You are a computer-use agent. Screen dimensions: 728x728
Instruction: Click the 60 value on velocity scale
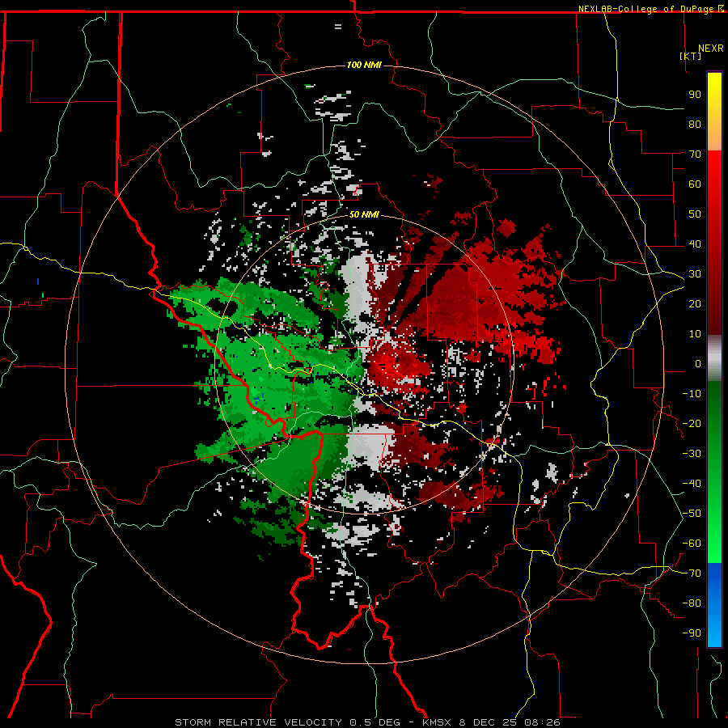[x=695, y=184]
